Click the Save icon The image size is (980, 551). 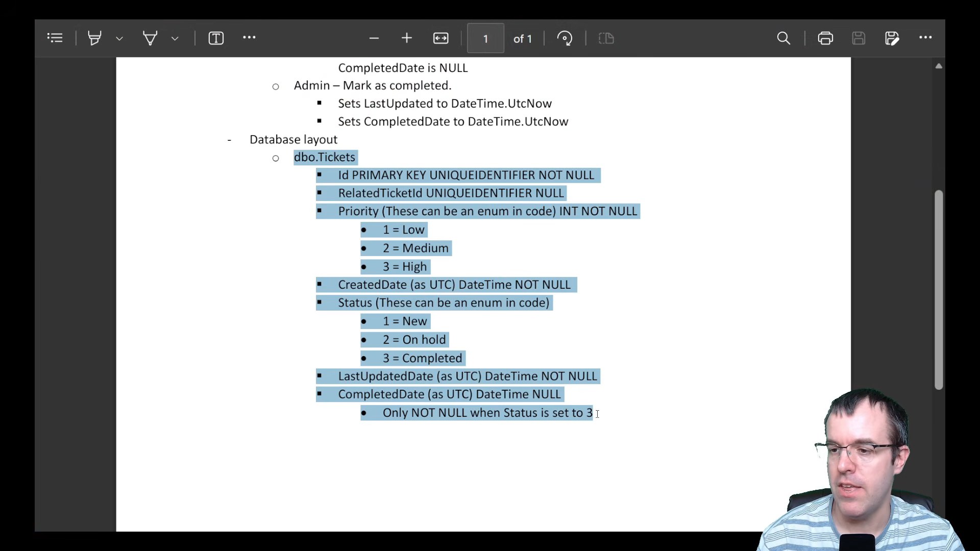point(859,38)
